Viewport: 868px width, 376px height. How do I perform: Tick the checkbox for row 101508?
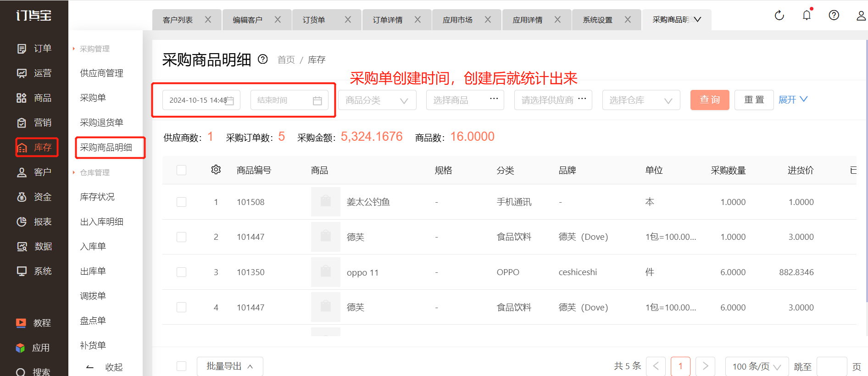[182, 202]
